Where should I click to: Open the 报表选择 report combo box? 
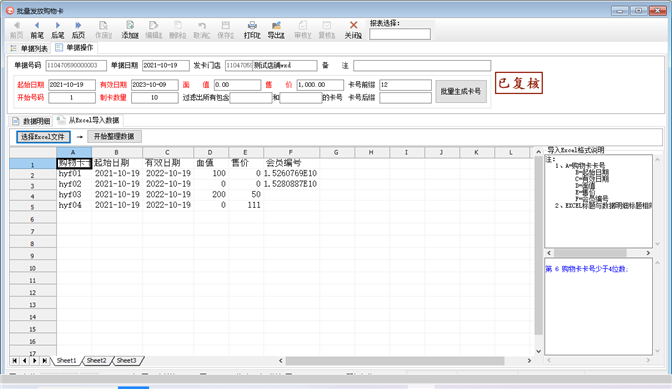tap(400, 34)
